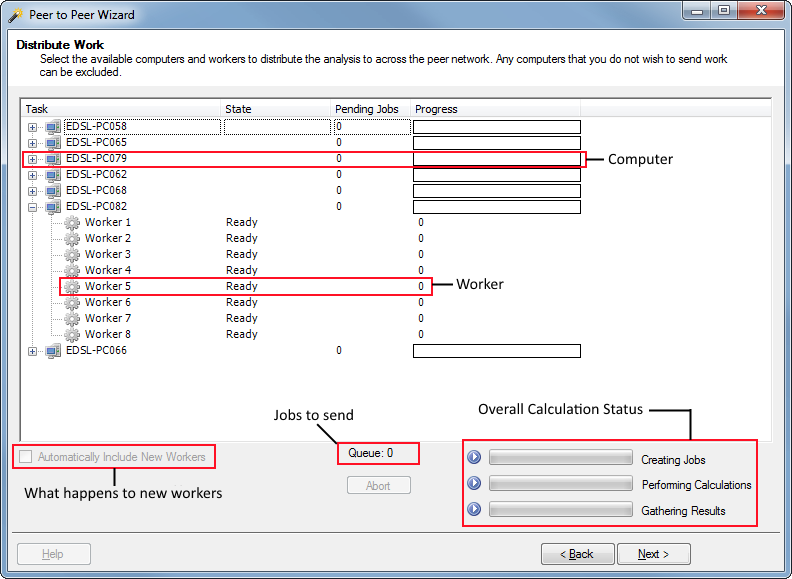
Task: Click the Abort button
Action: 379,486
